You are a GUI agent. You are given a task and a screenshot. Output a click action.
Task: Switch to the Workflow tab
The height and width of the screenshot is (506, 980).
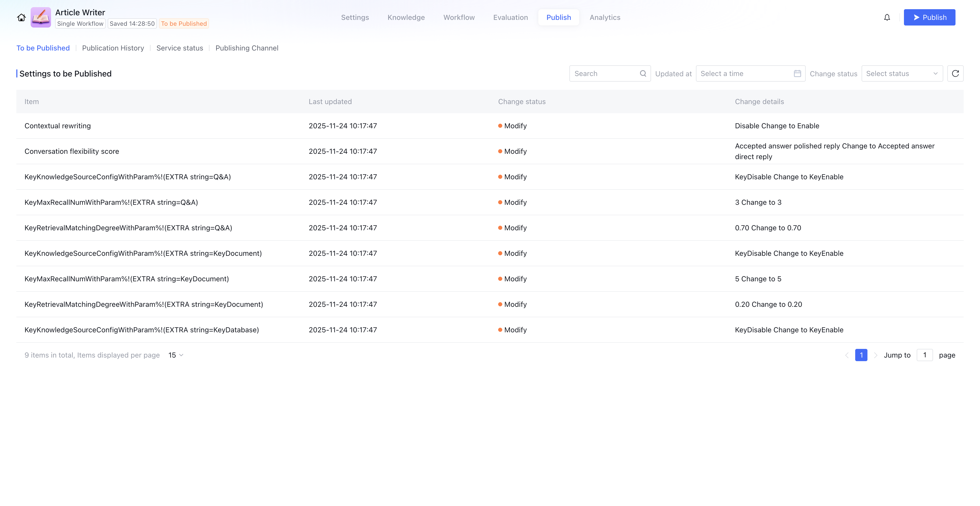click(x=459, y=18)
